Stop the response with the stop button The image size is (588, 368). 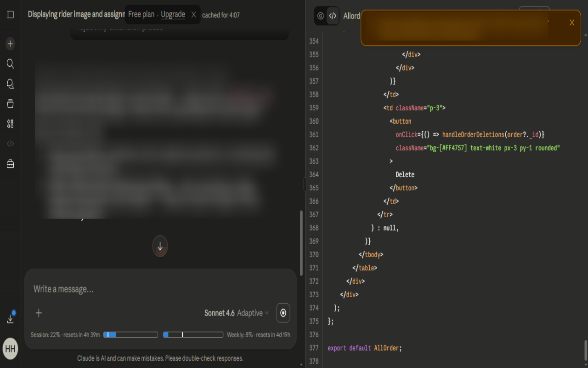pos(283,313)
